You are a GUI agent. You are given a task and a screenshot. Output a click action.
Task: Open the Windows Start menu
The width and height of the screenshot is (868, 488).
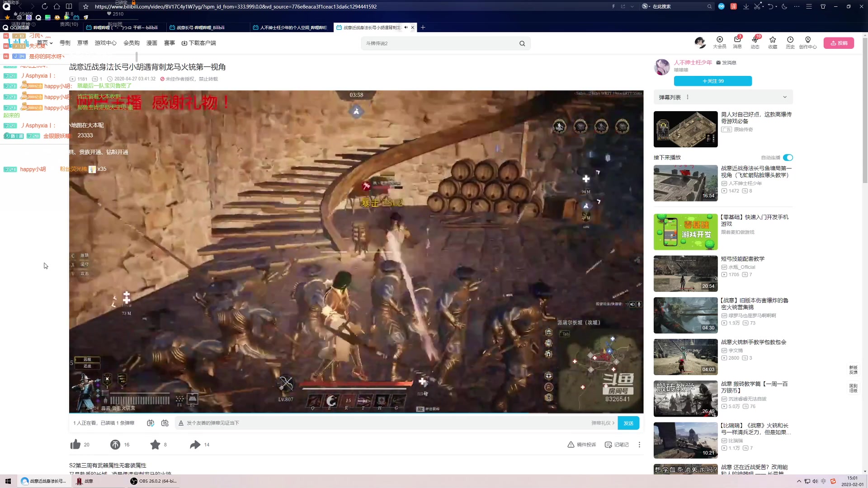click(x=8, y=481)
